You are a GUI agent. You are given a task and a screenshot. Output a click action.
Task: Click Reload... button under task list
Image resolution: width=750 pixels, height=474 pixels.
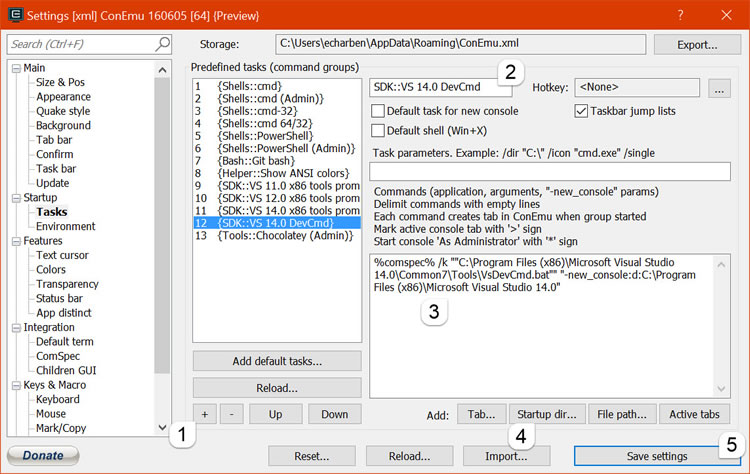pos(277,388)
